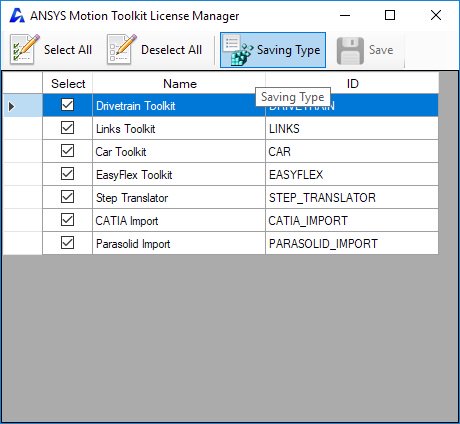Select the CATIA Import name cell

[x=179, y=220]
